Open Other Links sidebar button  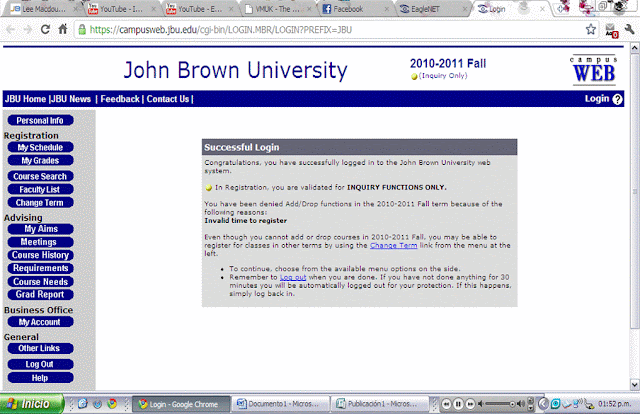[40, 348]
